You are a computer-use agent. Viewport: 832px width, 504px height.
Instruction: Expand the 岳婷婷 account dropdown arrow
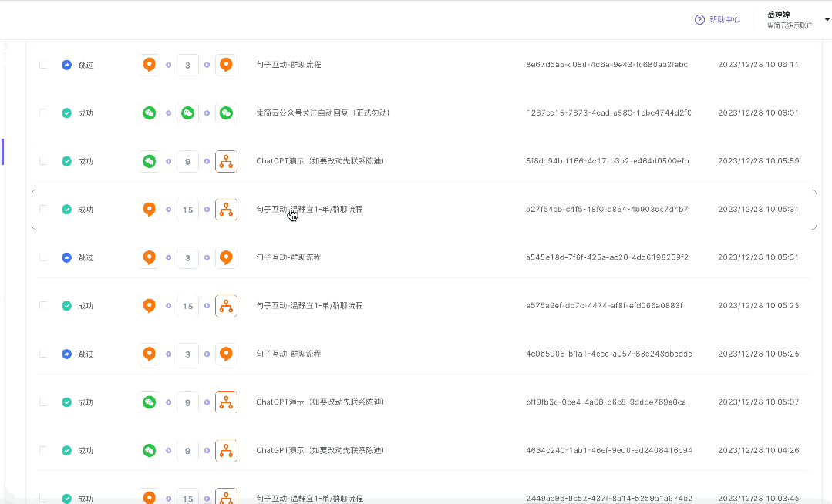coord(827,19)
